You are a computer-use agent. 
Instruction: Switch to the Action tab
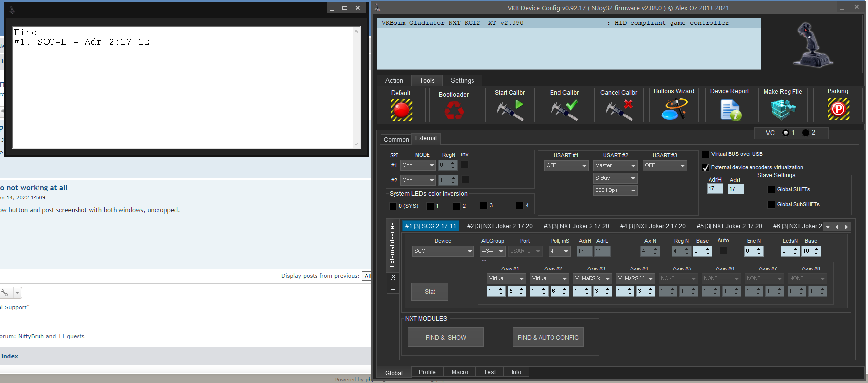pyautogui.click(x=394, y=81)
